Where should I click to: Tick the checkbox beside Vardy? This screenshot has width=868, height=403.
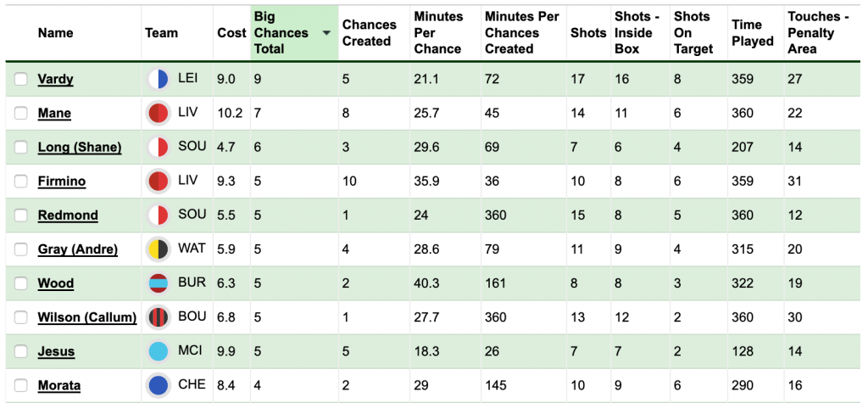pyautogui.click(x=21, y=79)
